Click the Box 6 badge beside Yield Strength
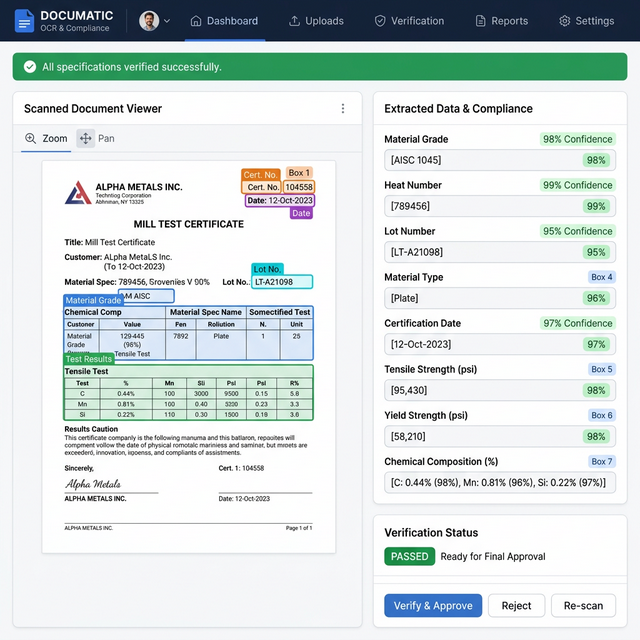 pos(602,416)
